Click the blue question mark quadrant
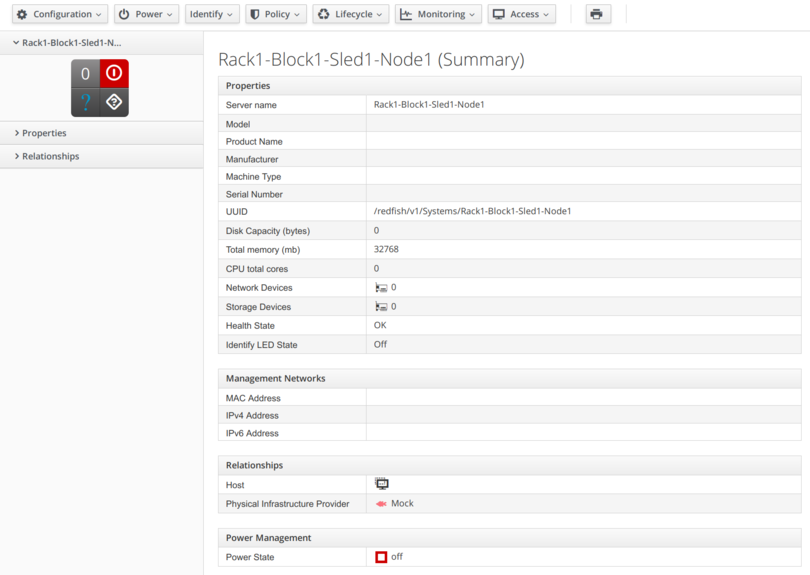 (x=85, y=102)
